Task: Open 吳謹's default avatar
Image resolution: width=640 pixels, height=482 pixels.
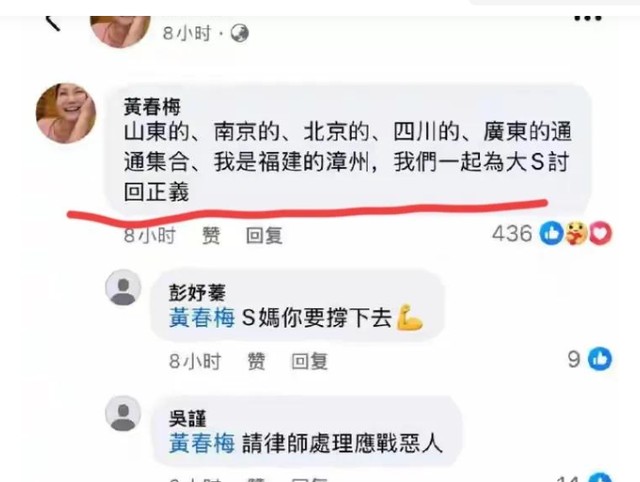Action: coord(123,413)
